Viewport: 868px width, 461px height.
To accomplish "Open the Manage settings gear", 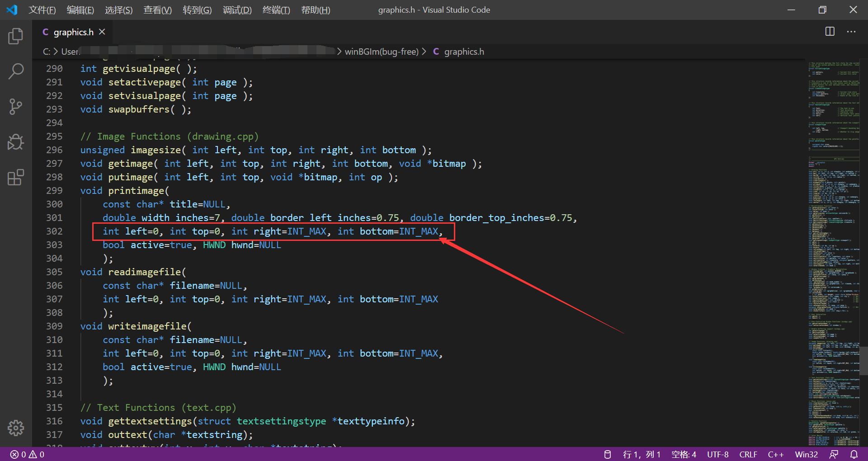I will (x=16, y=428).
